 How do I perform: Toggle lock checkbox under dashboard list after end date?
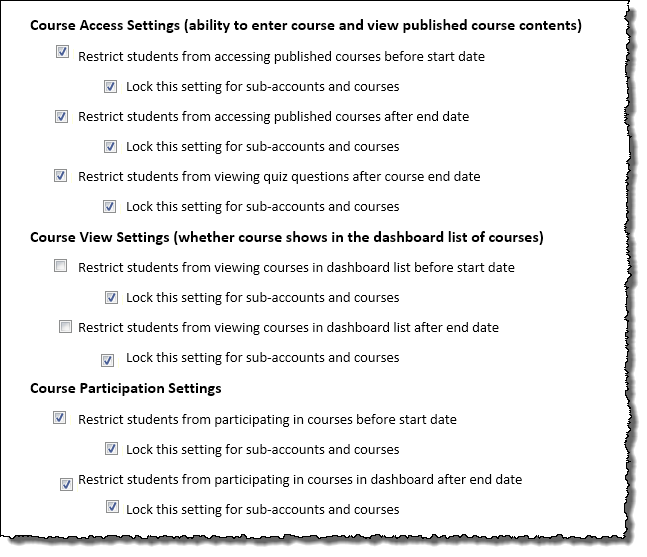[108, 360]
